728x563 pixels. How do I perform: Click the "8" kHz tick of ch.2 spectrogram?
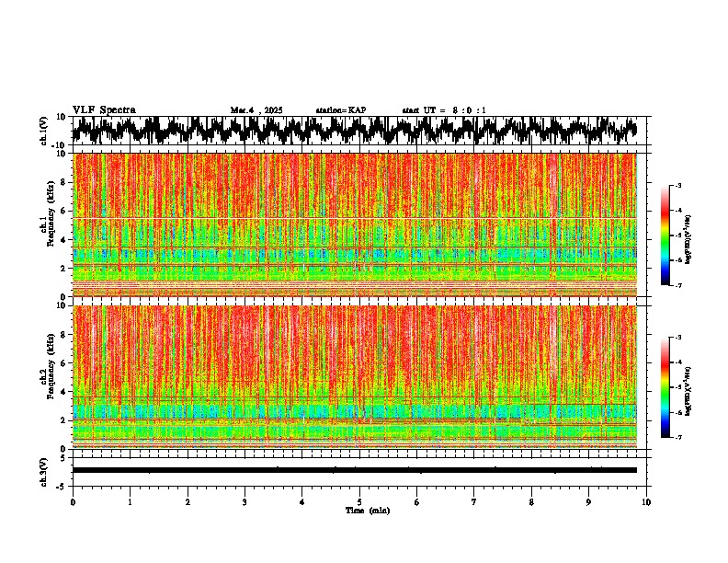point(65,335)
